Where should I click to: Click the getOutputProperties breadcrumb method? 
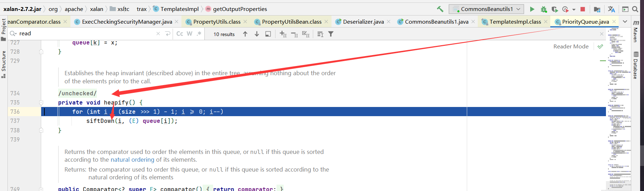click(x=236, y=9)
